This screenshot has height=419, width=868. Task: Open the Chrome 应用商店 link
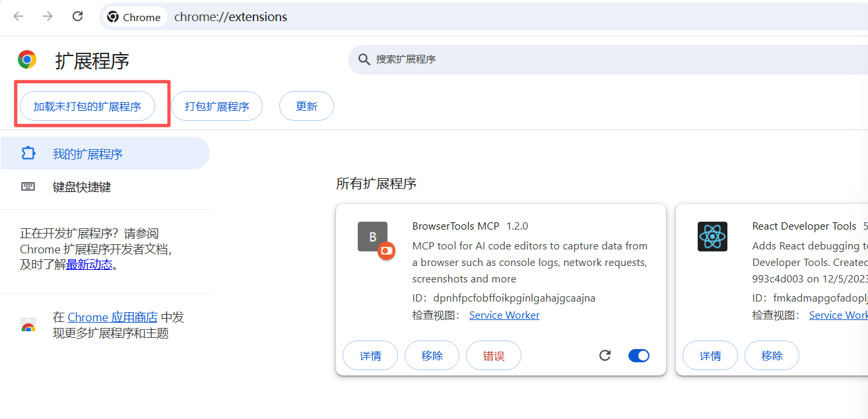coord(113,317)
